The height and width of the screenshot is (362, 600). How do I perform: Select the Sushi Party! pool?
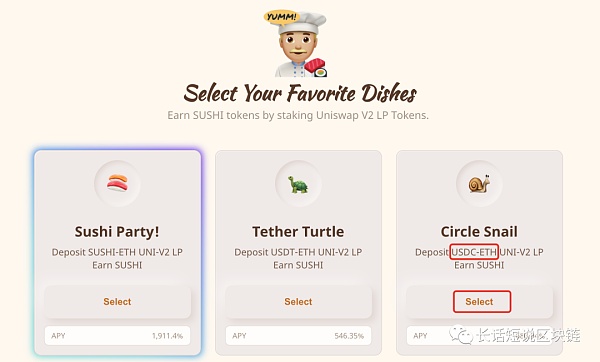(x=117, y=302)
